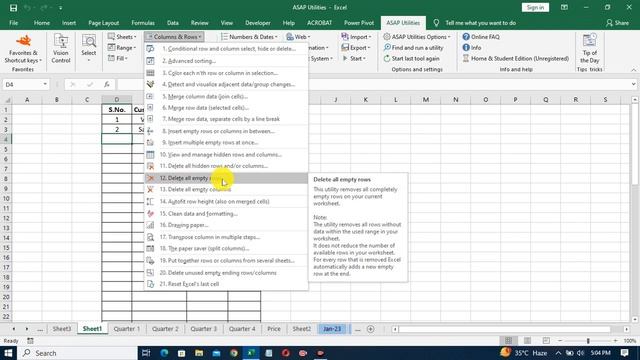Switch to Page Layout view icon
This screenshot has height=360, width=640.
(527, 340)
